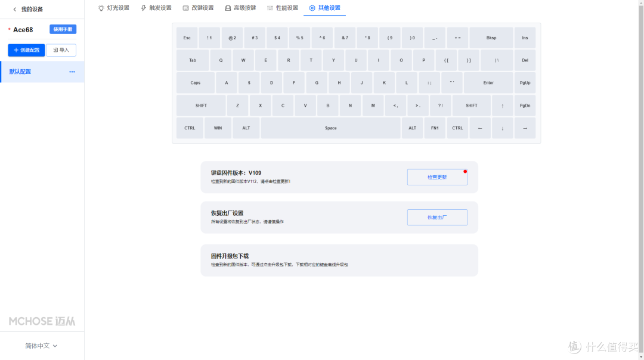
Task: Switch to 改键设置 tab
Action: coord(198,8)
